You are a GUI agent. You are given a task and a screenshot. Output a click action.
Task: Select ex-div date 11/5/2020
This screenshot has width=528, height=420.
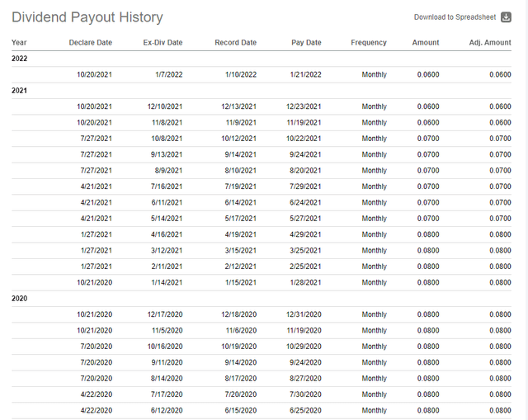point(167,330)
